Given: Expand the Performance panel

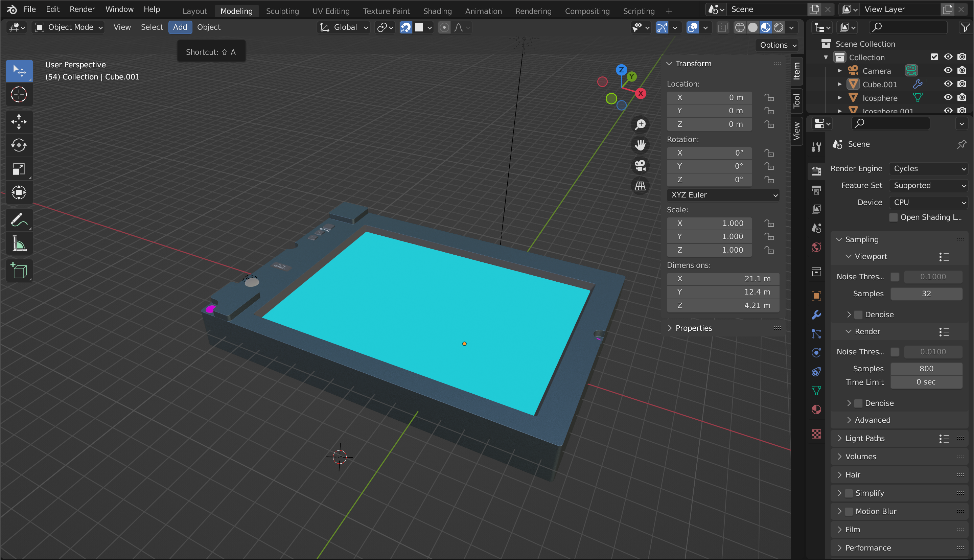Looking at the screenshot, I should tap(867, 548).
